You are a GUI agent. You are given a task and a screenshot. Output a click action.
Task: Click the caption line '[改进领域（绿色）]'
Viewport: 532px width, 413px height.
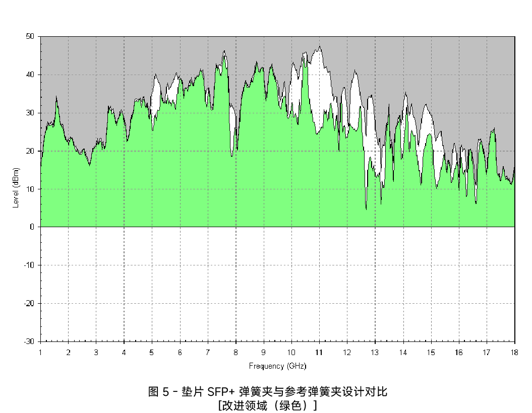268,405
